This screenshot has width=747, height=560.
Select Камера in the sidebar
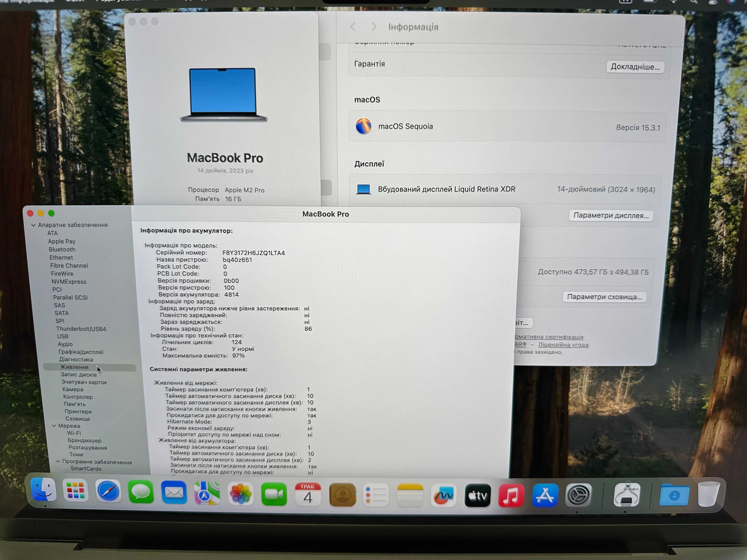73,389
